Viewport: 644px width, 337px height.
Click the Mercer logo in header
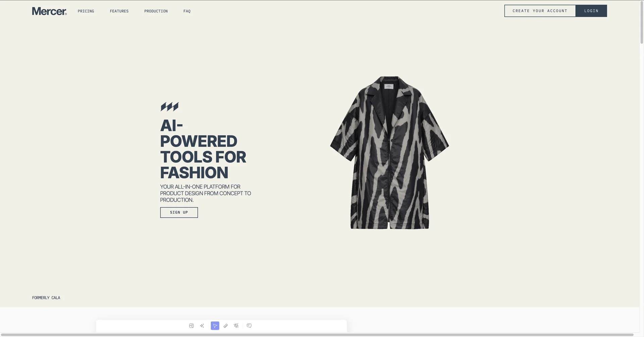[49, 11]
